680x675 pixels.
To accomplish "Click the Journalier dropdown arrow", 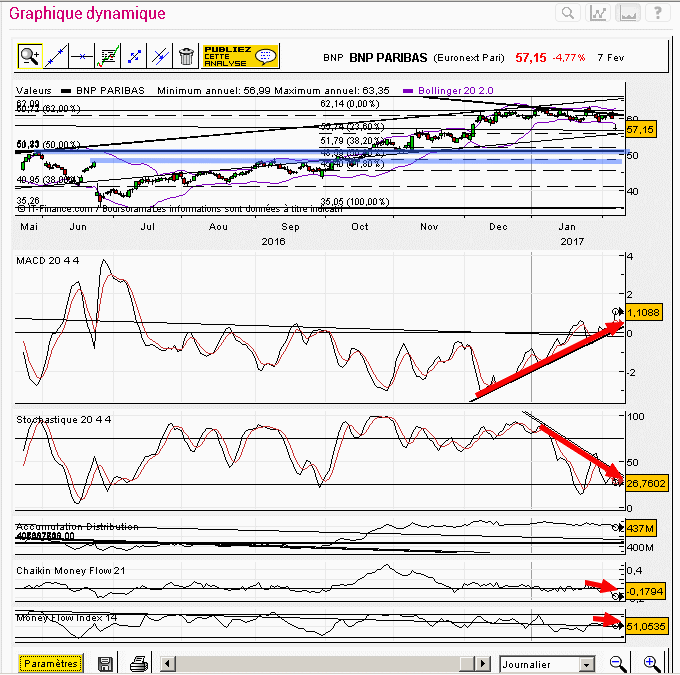I will tap(586, 664).
